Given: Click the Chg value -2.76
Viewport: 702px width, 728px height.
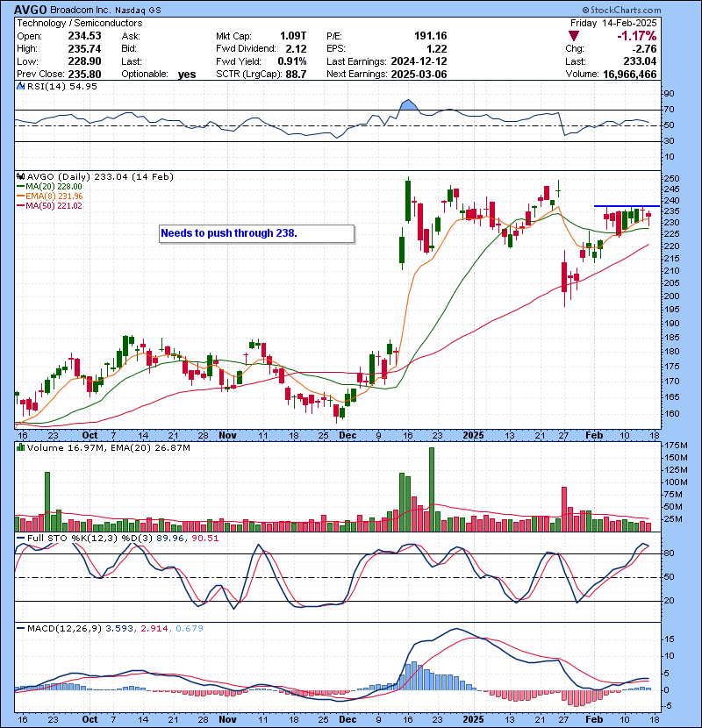Looking at the screenshot, I should [644, 49].
